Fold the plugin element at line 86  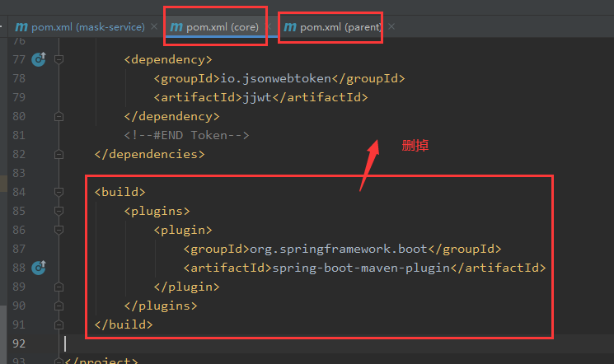pyautogui.click(x=59, y=230)
